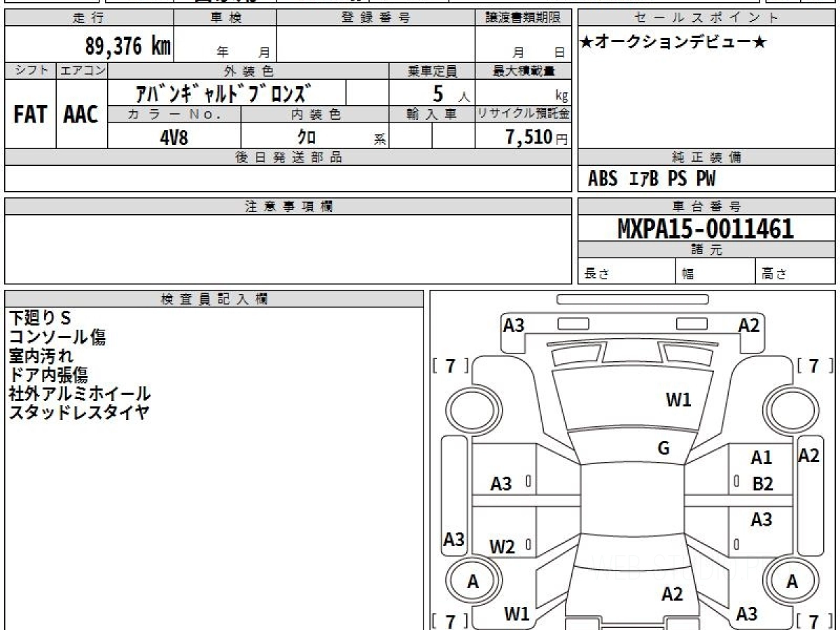The image size is (840, 630).
Task: Select the スタッドレスタイヤ inspector note
Action: 79,412
